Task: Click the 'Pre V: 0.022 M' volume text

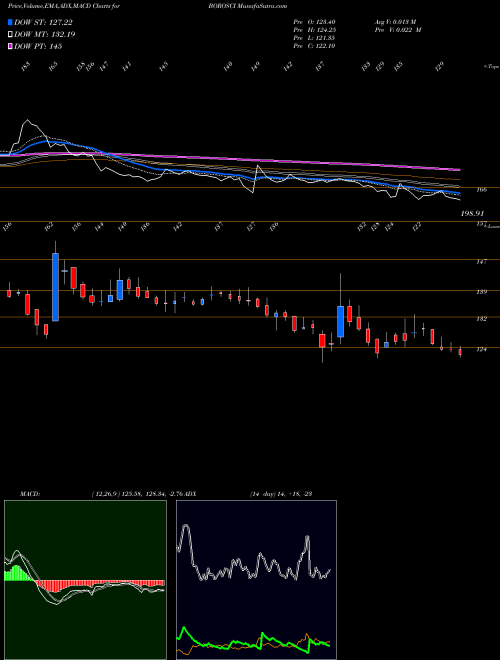Action: coord(398,30)
